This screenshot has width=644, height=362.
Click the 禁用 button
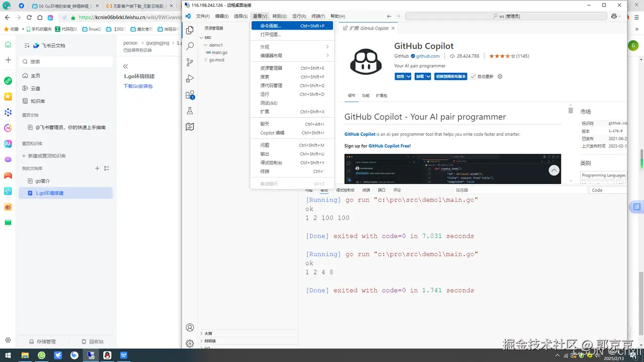coord(400,76)
